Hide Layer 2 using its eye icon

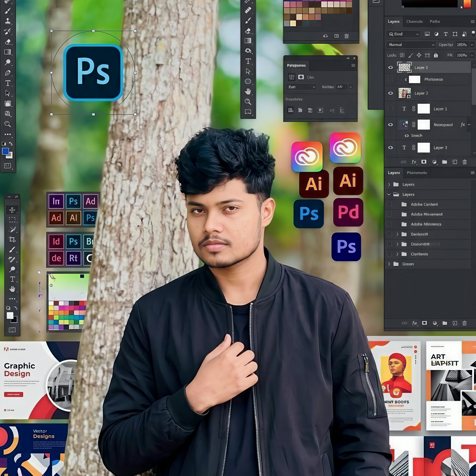point(390,93)
